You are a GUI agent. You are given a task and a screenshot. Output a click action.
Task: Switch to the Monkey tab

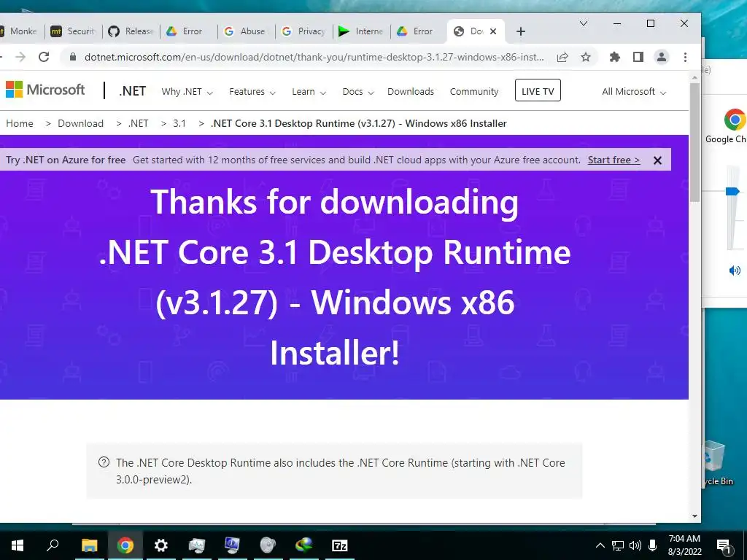coord(20,31)
